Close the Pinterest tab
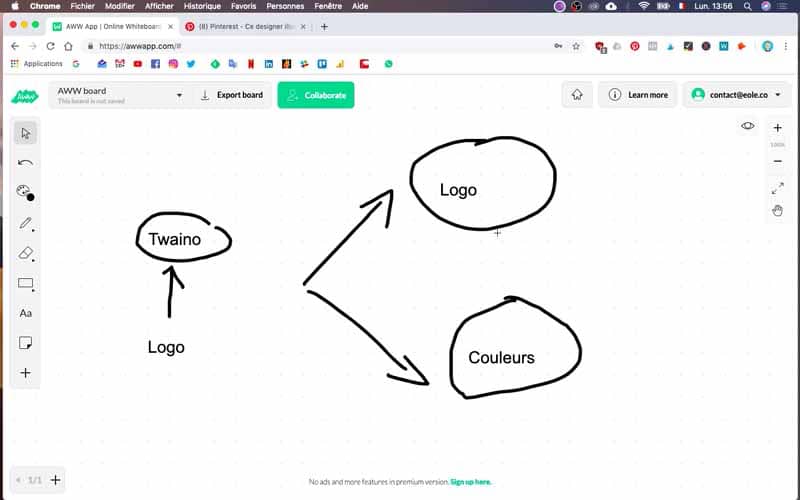 303,27
